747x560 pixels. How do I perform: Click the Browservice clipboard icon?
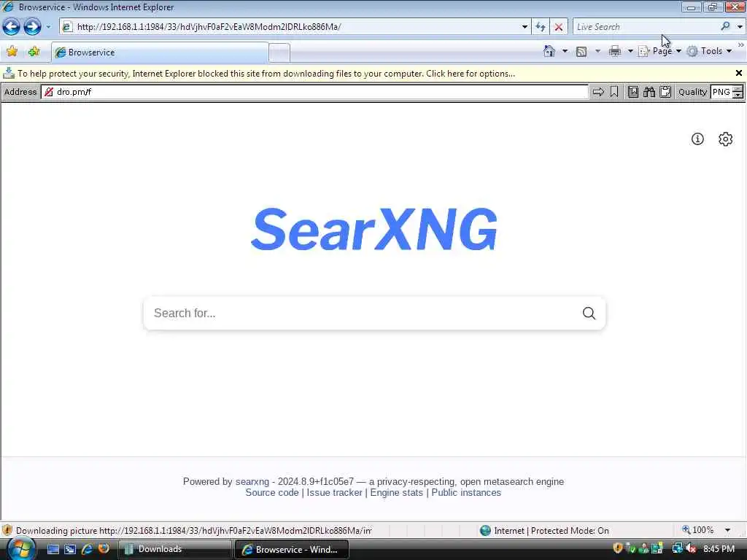tap(665, 92)
